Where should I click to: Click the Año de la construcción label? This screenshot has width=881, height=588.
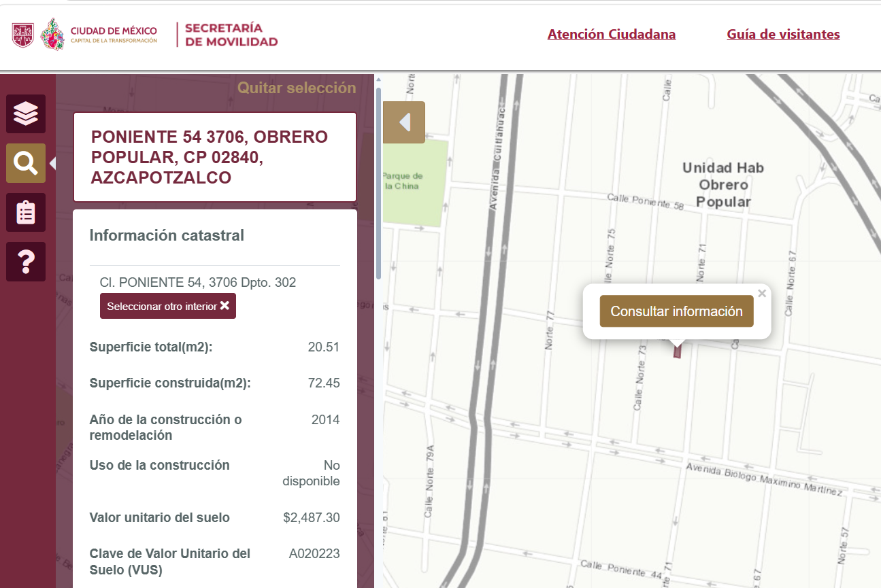click(166, 428)
